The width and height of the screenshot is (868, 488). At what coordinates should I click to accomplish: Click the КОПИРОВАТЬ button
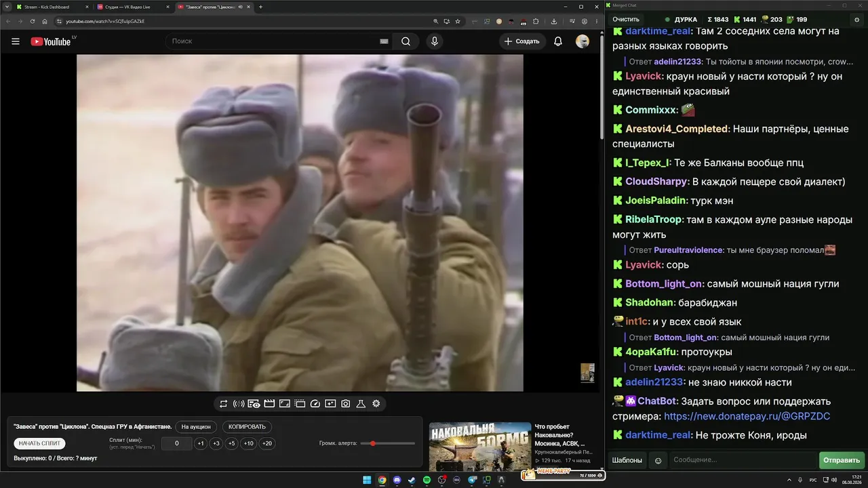coord(248,427)
